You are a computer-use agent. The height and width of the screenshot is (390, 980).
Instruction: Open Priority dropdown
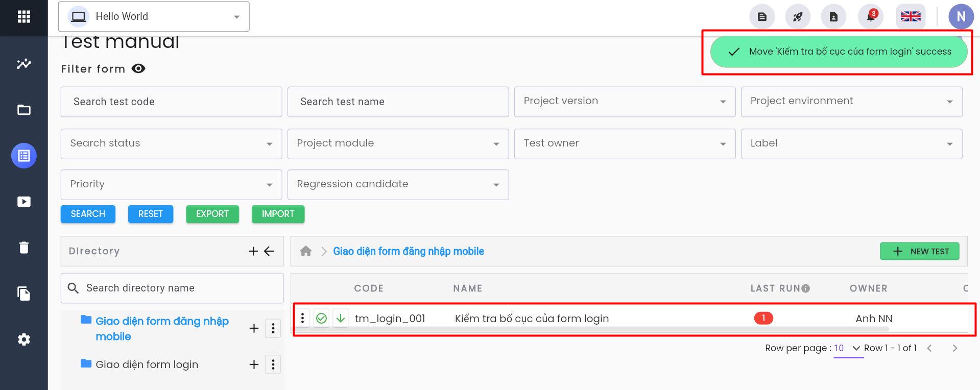pos(171,185)
